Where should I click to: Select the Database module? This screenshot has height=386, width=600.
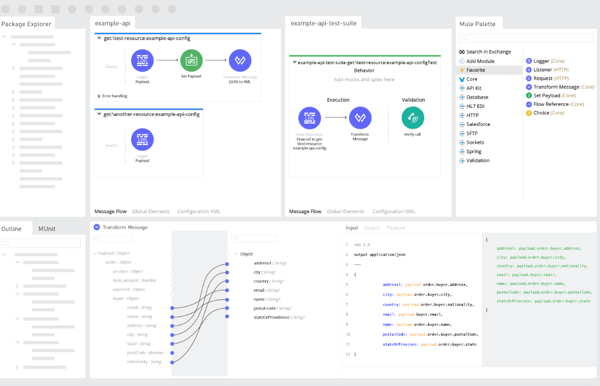(x=474, y=97)
